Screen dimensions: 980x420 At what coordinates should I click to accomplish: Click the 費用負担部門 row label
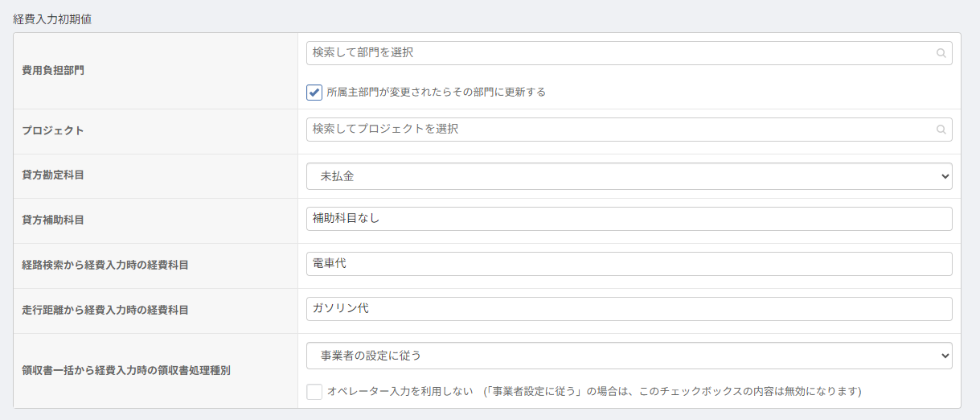pos(53,71)
